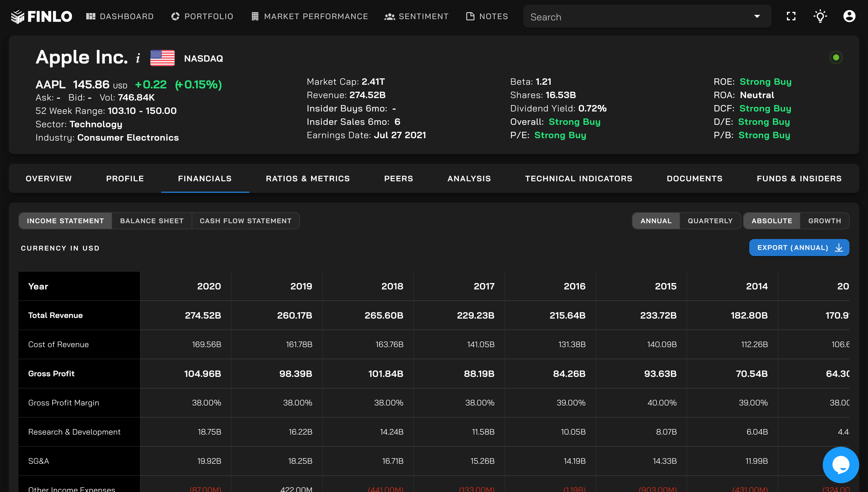The height and width of the screenshot is (492, 868).
Task: Select Cash Flow Statement button
Action: click(245, 221)
